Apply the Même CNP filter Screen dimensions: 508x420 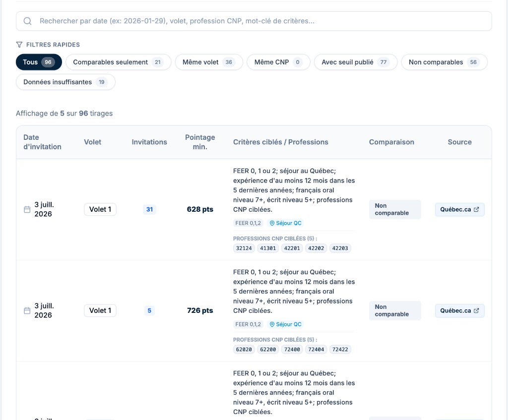coord(278,62)
